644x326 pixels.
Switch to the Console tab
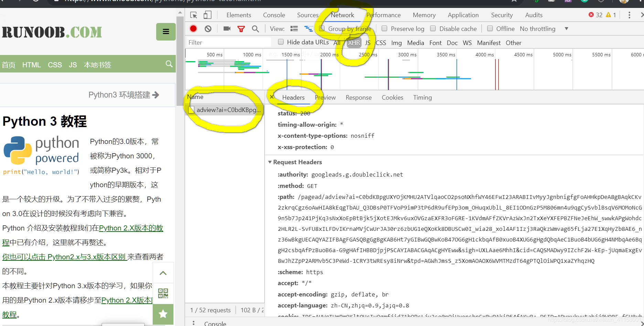(274, 15)
